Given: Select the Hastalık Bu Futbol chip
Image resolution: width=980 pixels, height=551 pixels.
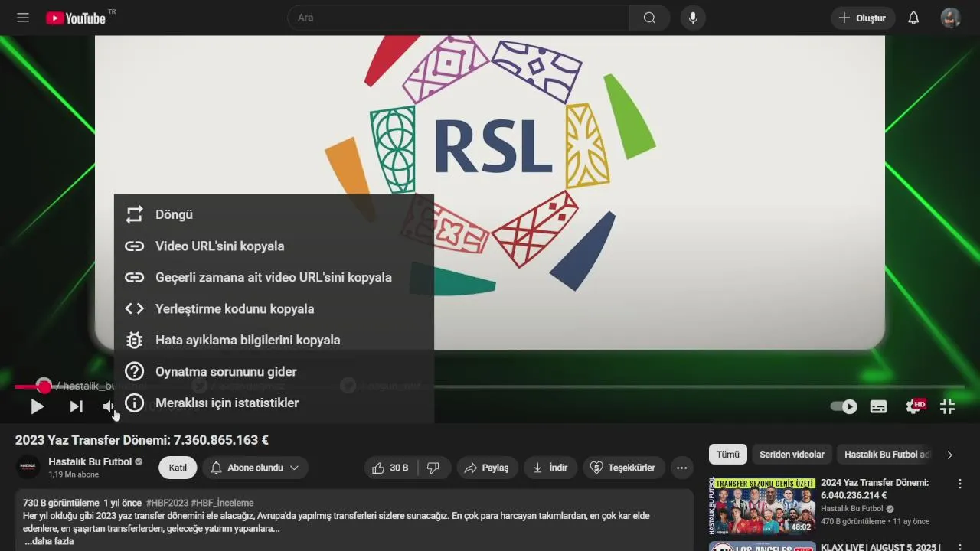Looking at the screenshot, I should (x=886, y=455).
